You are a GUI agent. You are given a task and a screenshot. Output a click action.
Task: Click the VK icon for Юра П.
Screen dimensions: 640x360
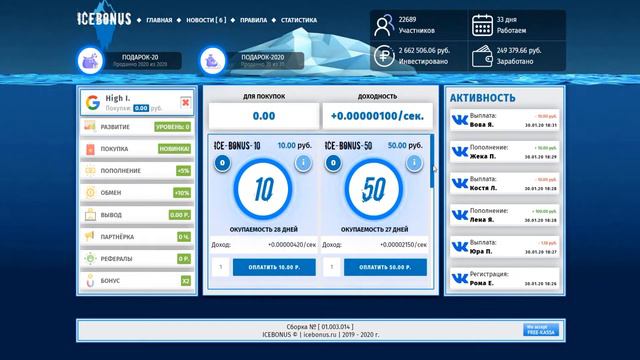click(x=460, y=247)
